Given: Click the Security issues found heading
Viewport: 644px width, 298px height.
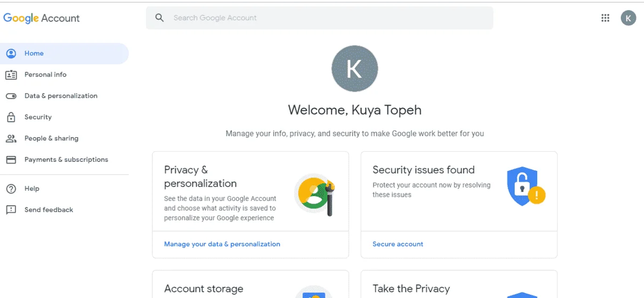Looking at the screenshot, I should pos(423,170).
